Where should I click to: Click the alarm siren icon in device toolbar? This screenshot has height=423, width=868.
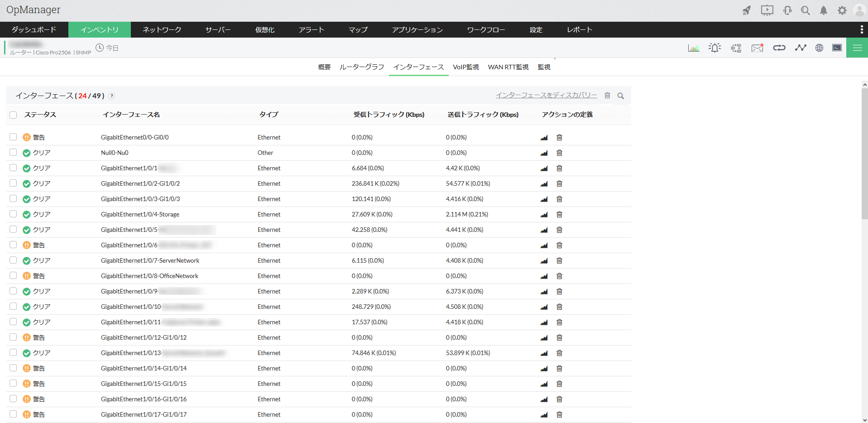click(715, 48)
